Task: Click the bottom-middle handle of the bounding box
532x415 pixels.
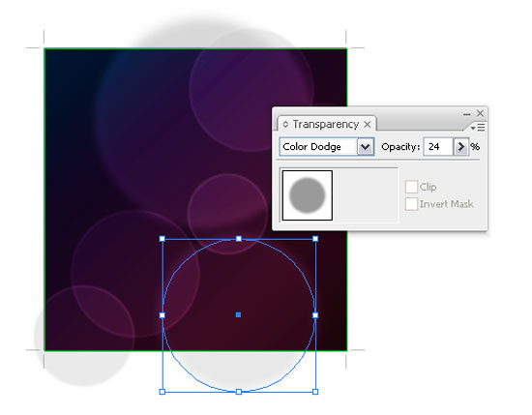Action: [239, 392]
